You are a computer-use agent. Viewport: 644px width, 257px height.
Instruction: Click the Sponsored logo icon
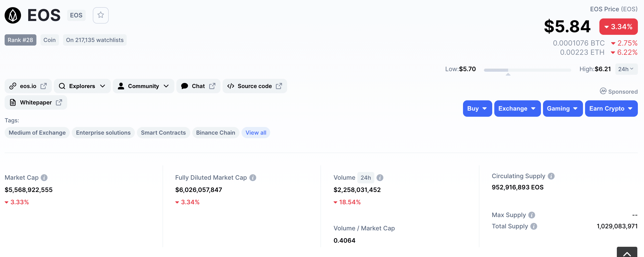(x=603, y=91)
